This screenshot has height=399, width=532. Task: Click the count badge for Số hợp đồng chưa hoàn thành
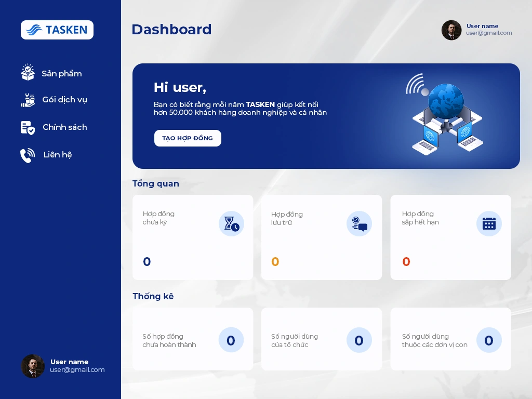coord(231,340)
